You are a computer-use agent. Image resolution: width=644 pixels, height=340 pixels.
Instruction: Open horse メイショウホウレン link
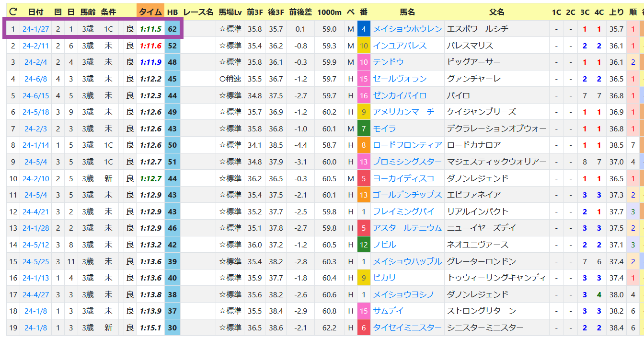tap(407, 29)
